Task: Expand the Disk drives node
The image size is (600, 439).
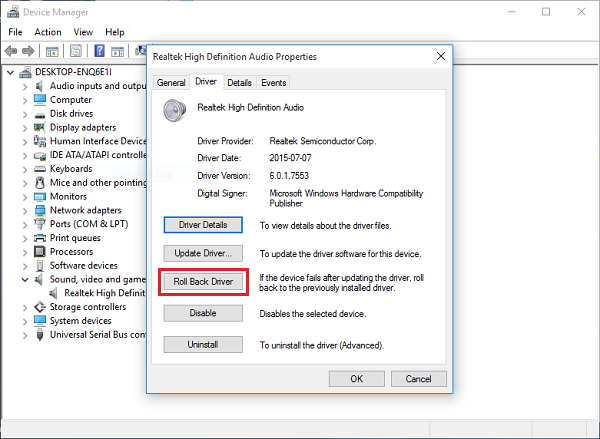Action: point(25,114)
